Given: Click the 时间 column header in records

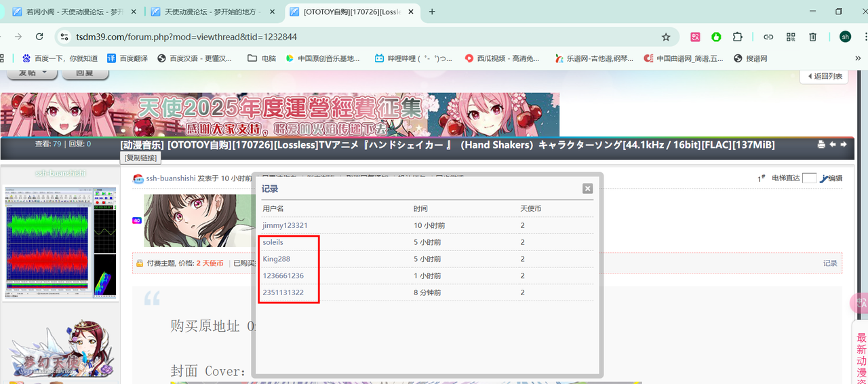Looking at the screenshot, I should pos(421,209).
